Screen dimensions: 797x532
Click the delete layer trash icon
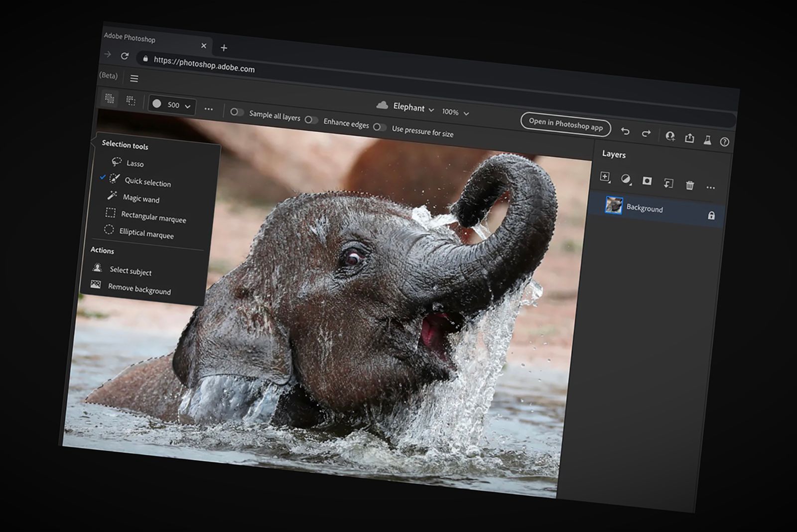pyautogui.click(x=690, y=185)
